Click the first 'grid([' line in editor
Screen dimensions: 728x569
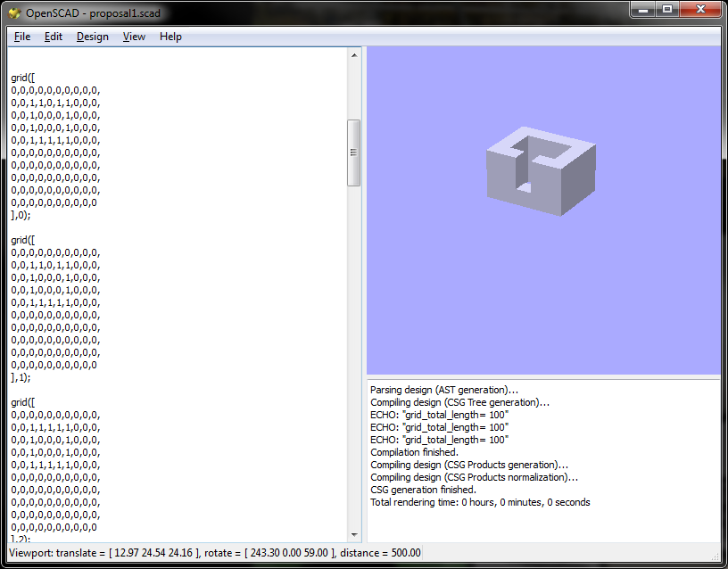tap(23, 78)
